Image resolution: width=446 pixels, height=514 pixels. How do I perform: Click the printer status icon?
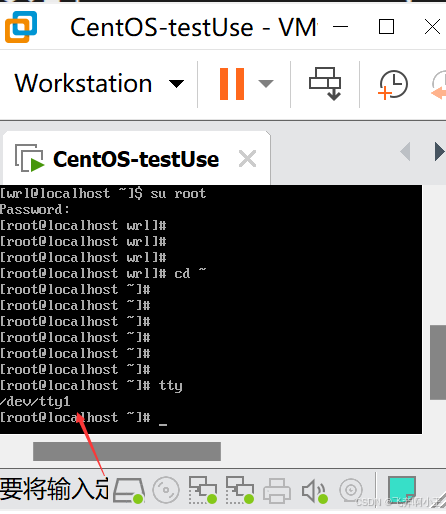(x=277, y=491)
